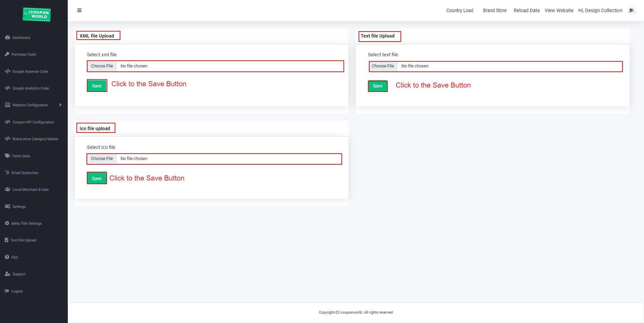Open the Hi, Design Collection user menu
Screen dimensions: 644x323
coord(600,10)
